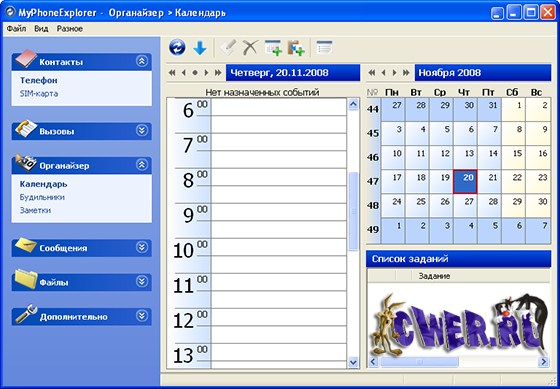Screen dimensions: 560x389
Task: Click week number 47
Action: [373, 182]
